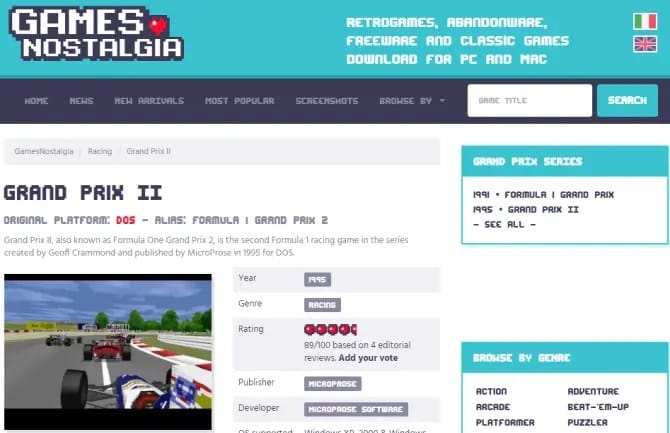Click the heart rating icons

pyautogui.click(x=330, y=330)
